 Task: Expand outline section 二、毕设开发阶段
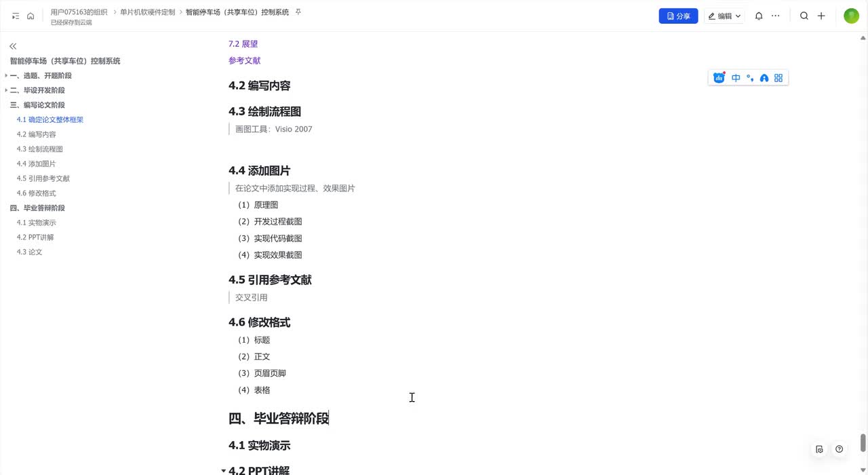pos(6,90)
